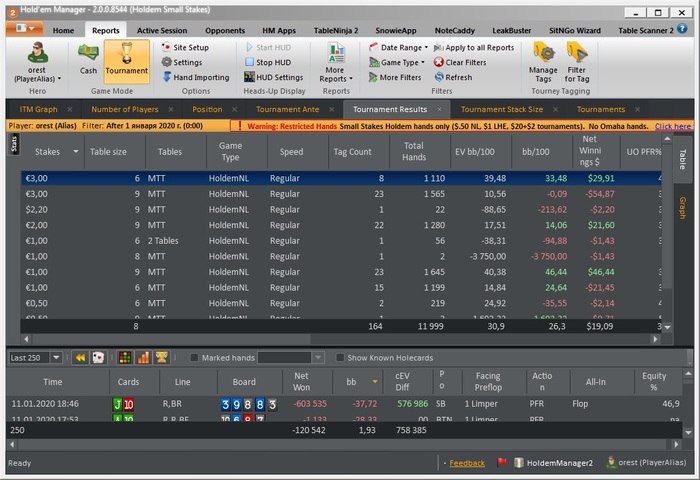Click the trophy icon in hands toolbar

click(x=161, y=358)
